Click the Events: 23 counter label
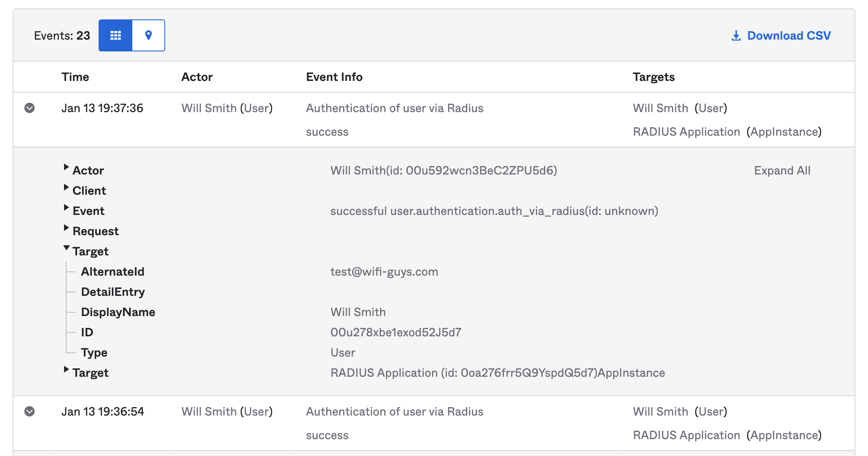The image size is (868, 456). click(x=62, y=35)
